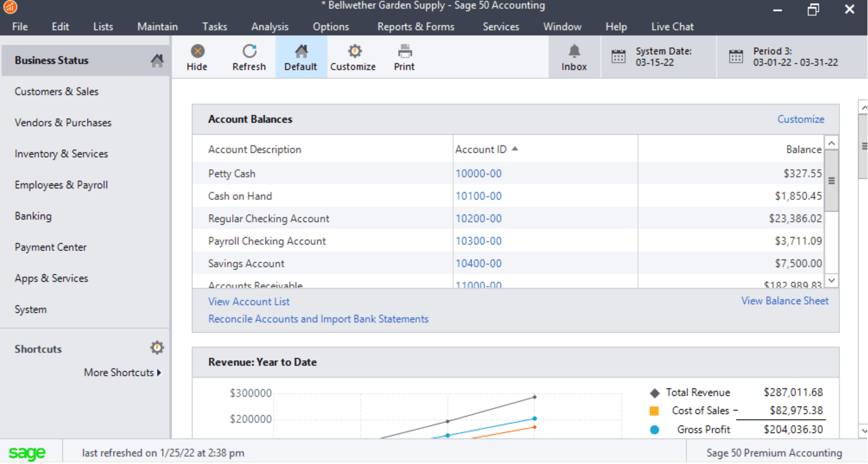Click Reconcile Accounts and Import Bank Statements
Viewport: 868px width, 464px height.
(319, 319)
